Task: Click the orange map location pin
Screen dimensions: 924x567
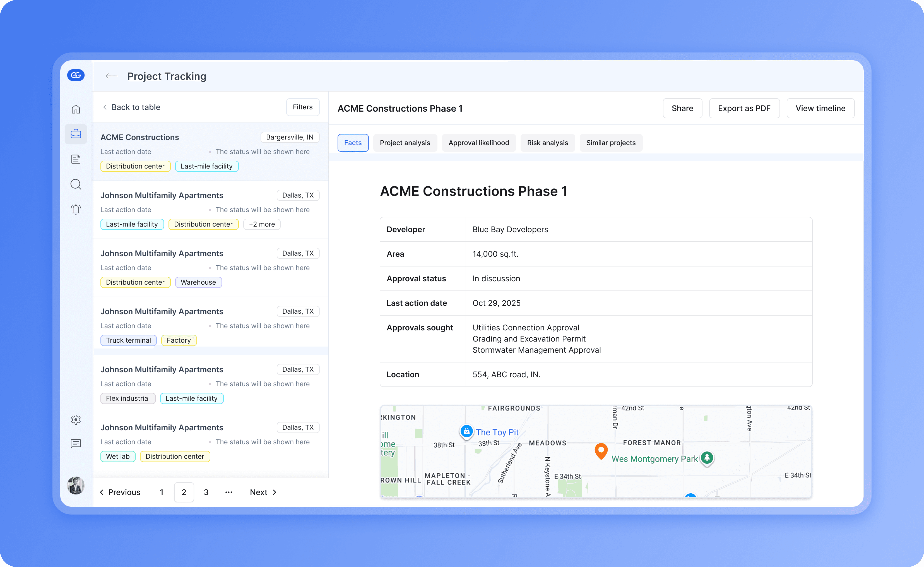Action: pos(601,450)
